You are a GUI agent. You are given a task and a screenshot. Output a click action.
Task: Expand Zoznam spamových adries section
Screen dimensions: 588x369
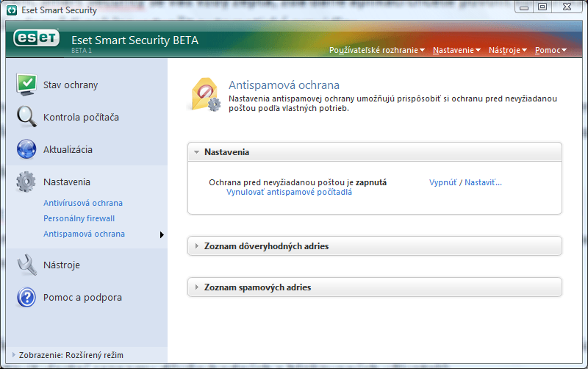coord(197,287)
